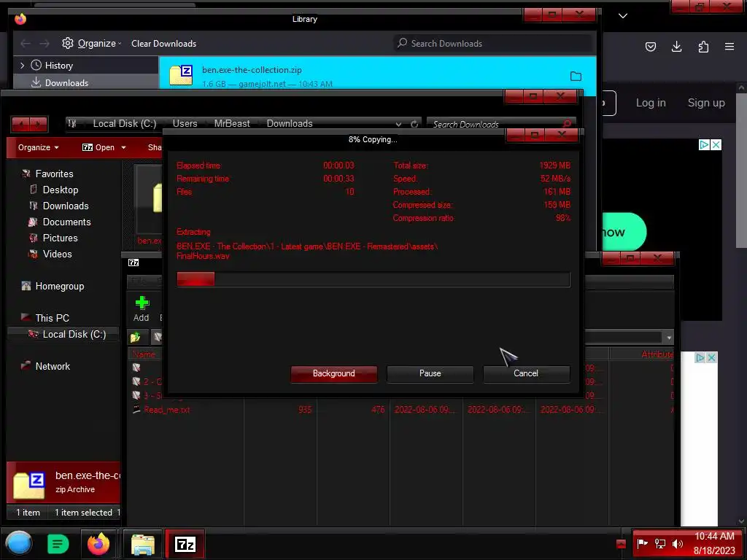Click the Start orb on taskbar
The height and width of the screenshot is (560, 747).
click(x=19, y=543)
